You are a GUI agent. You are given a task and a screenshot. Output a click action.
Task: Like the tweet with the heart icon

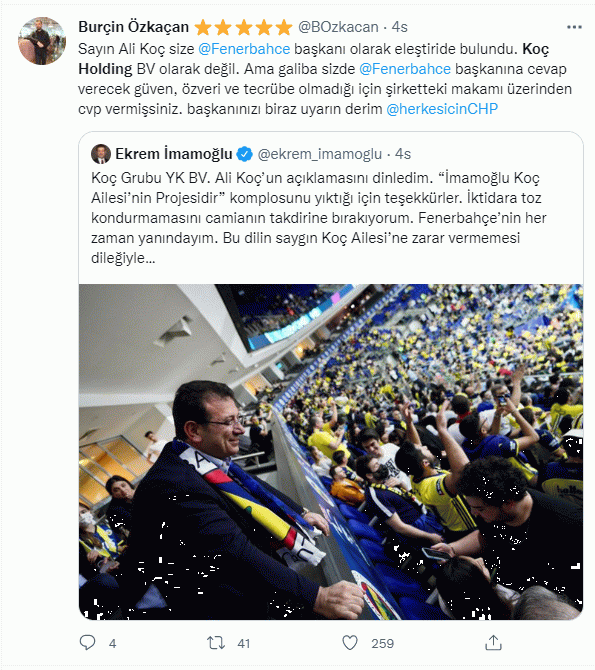[350, 643]
